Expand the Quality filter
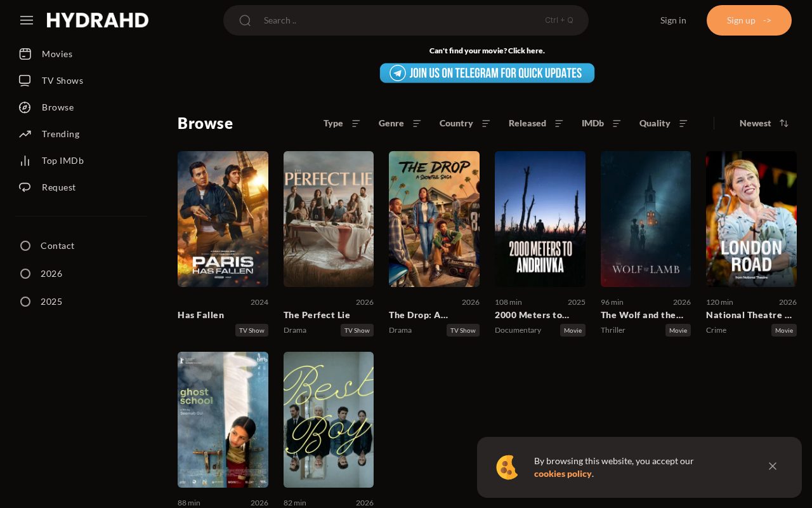 coord(664,123)
